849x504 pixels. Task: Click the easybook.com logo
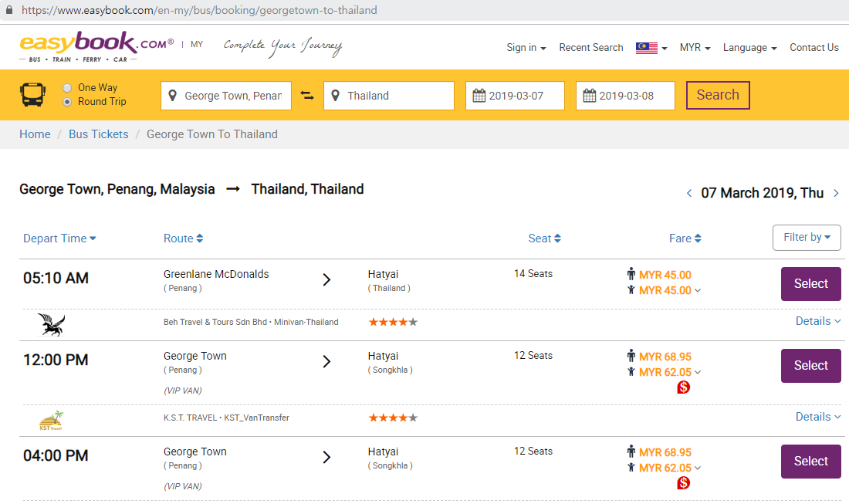(97, 46)
